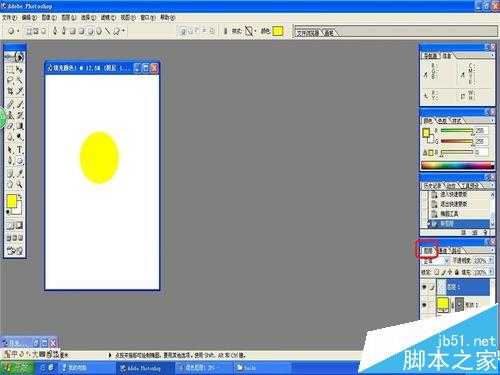This screenshot has height=375, width=500.
Task: Select the Move tool in toolbox
Action: (20, 69)
